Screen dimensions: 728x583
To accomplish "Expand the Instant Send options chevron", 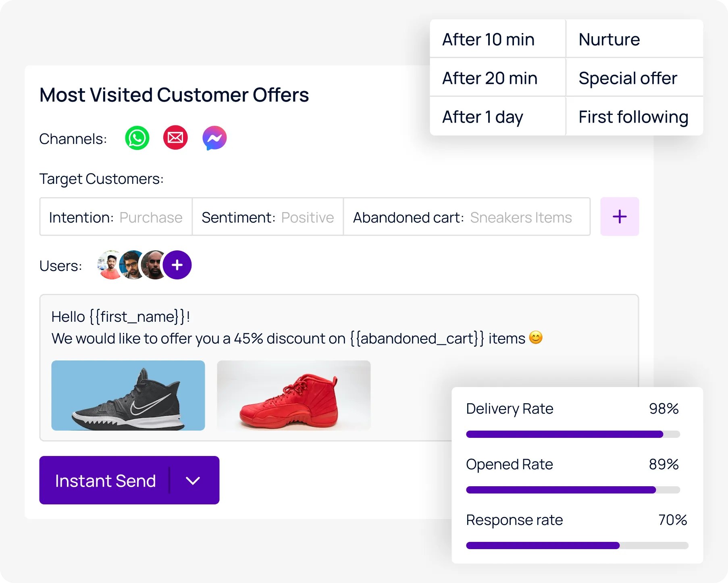I will [x=193, y=480].
